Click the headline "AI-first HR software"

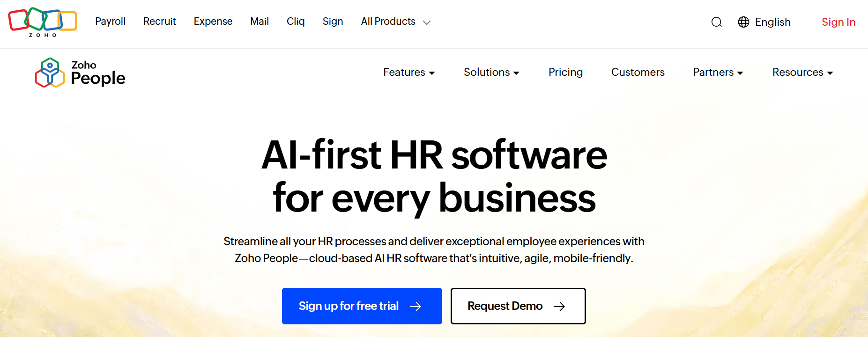coord(434,155)
